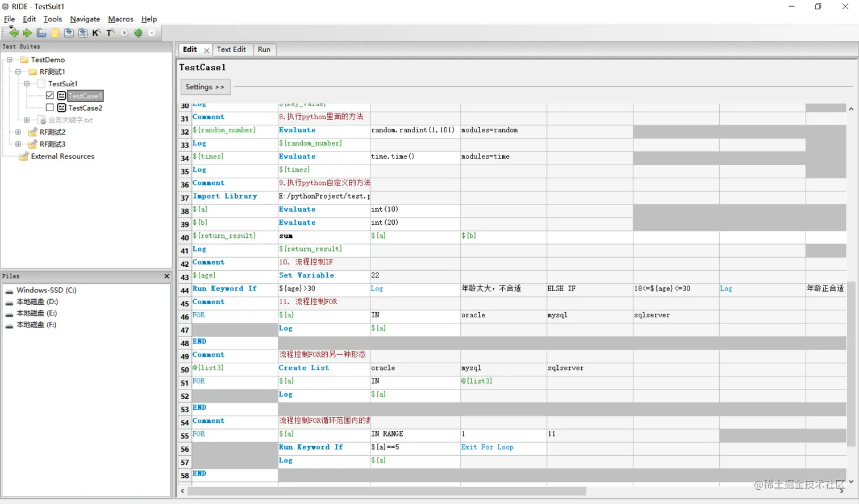Click the bottom horizontal scrollbar thumb

(x=386, y=491)
